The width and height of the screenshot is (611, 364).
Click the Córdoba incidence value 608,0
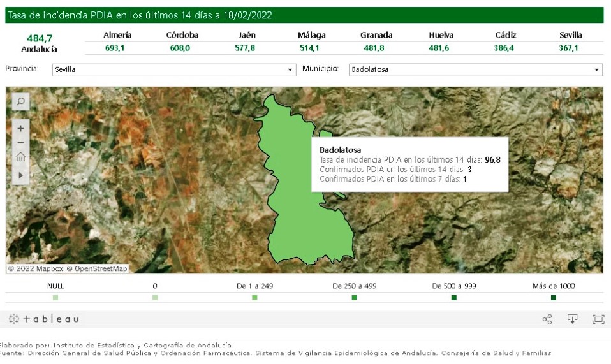[x=179, y=48]
